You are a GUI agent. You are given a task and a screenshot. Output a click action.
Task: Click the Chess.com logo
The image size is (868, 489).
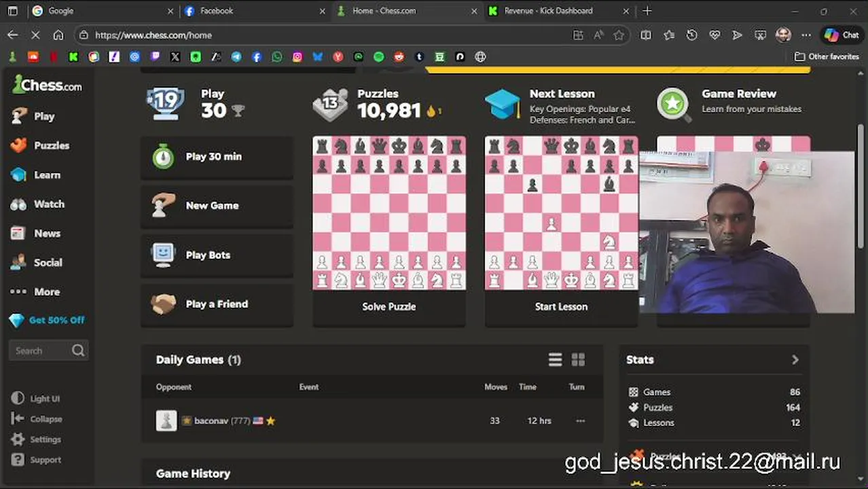click(47, 84)
